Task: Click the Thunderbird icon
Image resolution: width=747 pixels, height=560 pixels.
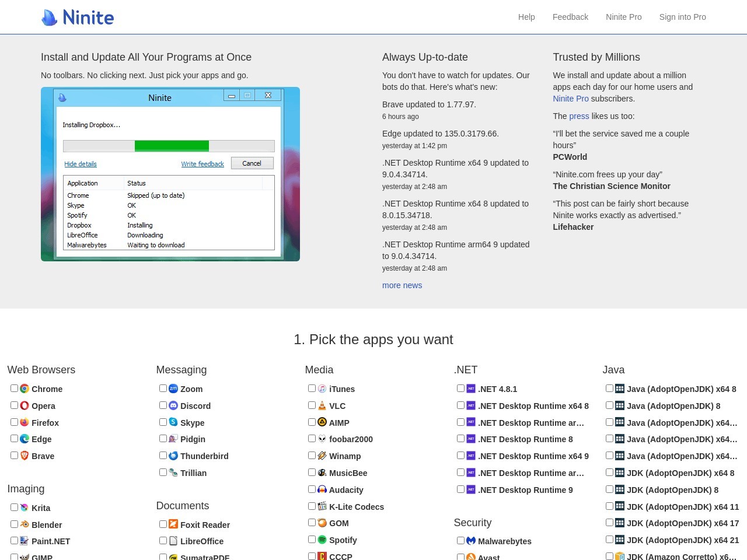Action: [173, 456]
